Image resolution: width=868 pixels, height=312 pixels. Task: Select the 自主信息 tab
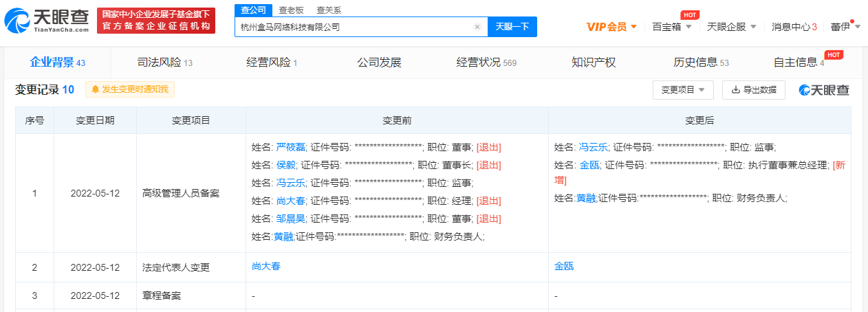(x=799, y=63)
